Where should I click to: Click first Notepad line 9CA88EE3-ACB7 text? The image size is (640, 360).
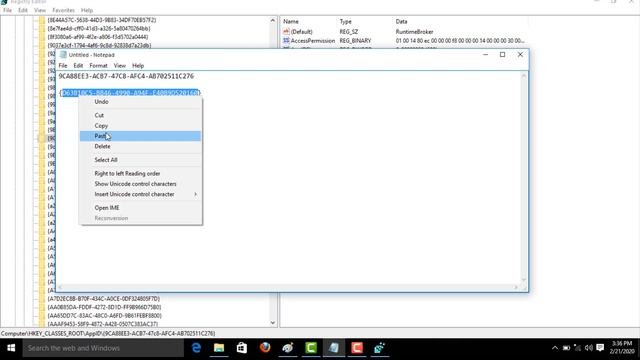(126, 76)
